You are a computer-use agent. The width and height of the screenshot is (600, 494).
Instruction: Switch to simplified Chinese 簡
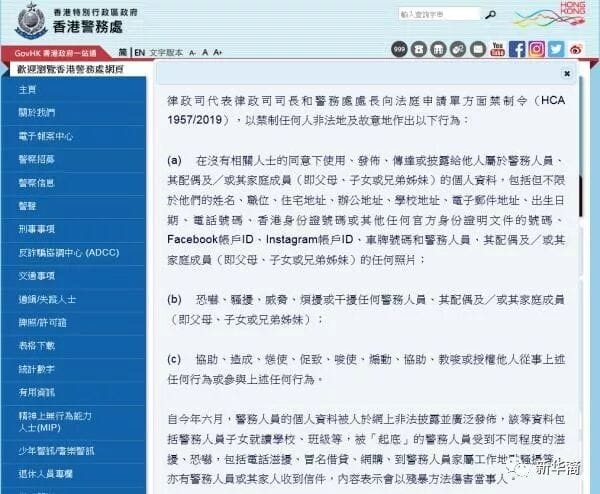(x=122, y=52)
